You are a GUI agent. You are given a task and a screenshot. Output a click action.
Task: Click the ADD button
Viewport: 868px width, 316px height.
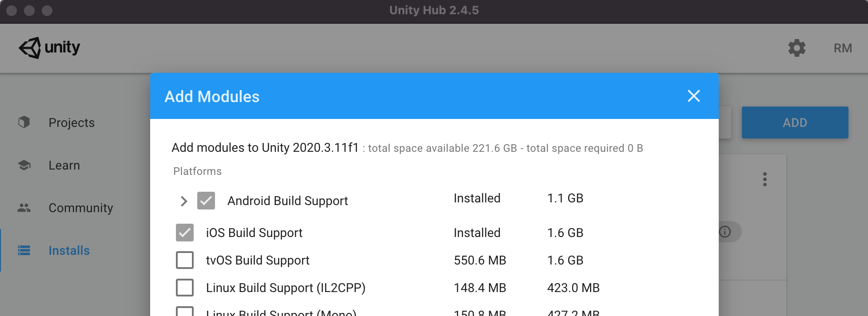[x=795, y=122]
